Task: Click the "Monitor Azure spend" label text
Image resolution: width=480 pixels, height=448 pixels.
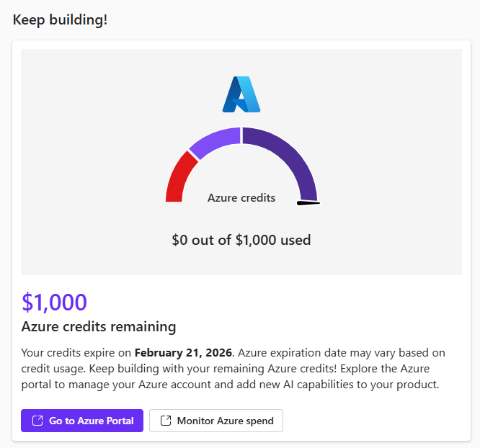Action: [x=225, y=421]
